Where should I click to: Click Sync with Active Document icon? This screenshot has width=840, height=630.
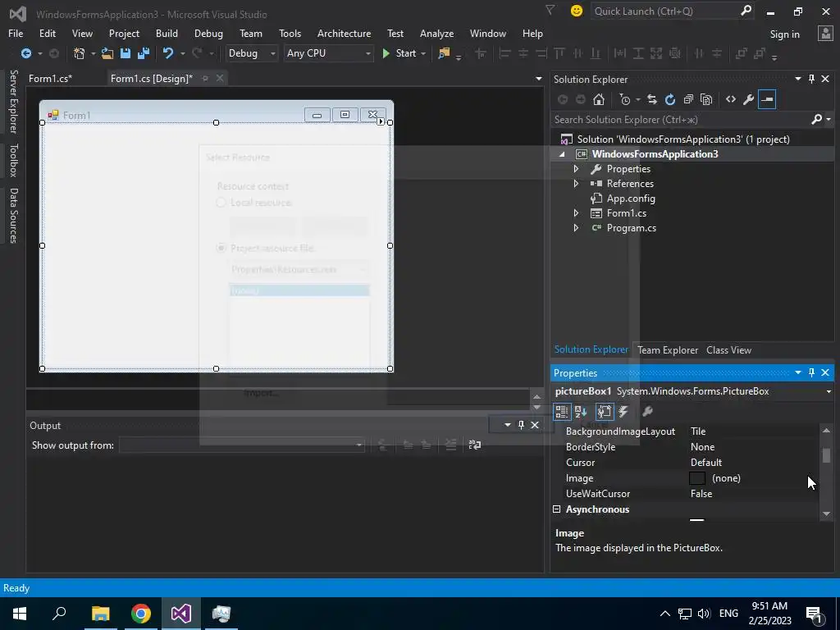click(652, 99)
